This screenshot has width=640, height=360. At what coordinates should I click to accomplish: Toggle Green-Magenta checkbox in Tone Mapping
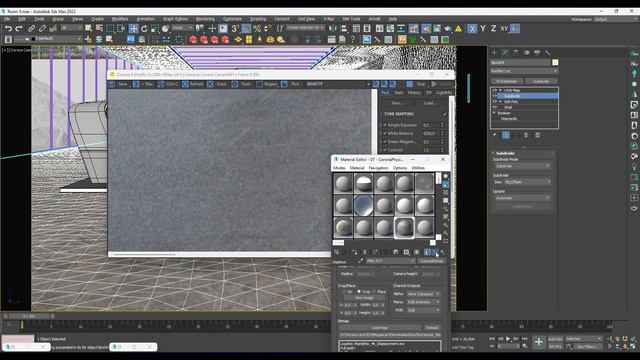(x=384, y=142)
